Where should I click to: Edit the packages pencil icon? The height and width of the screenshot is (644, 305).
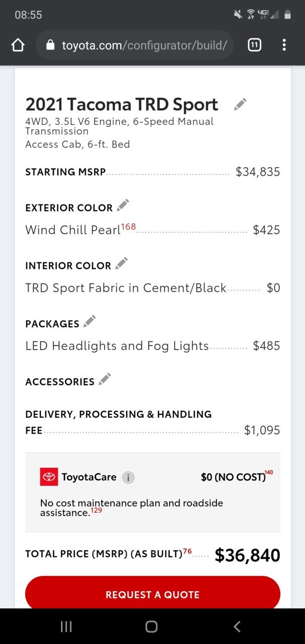click(90, 321)
